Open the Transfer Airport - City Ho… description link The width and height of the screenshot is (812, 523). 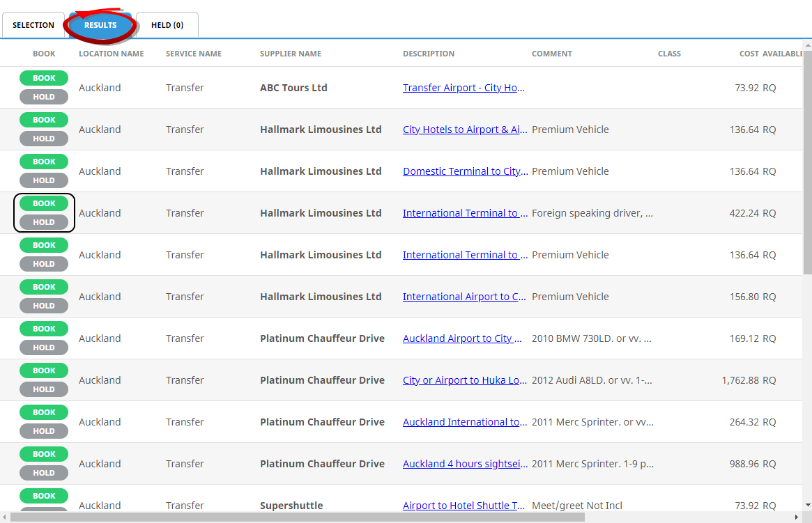point(464,88)
